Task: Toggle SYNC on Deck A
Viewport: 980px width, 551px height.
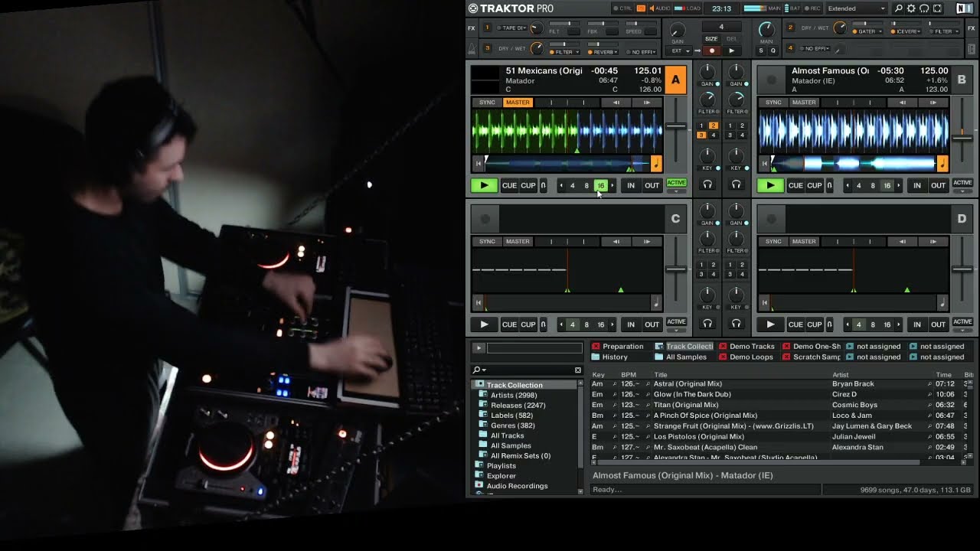Action: (487, 103)
